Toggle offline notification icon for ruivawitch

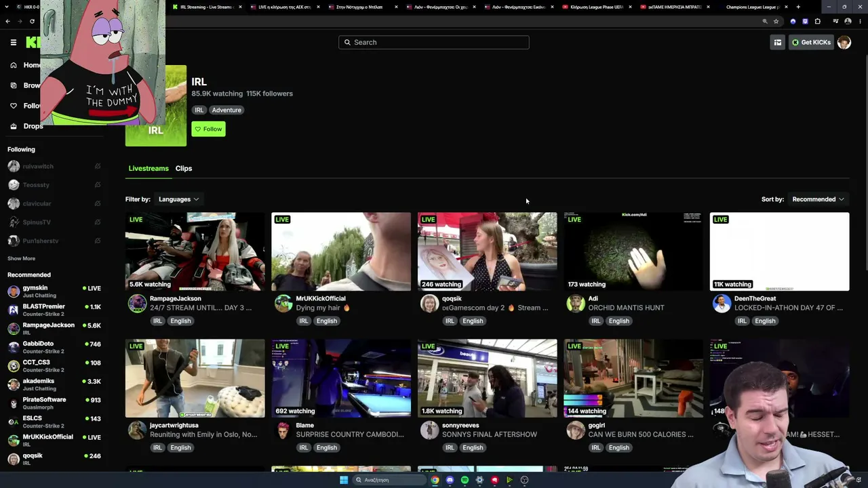coord(98,166)
